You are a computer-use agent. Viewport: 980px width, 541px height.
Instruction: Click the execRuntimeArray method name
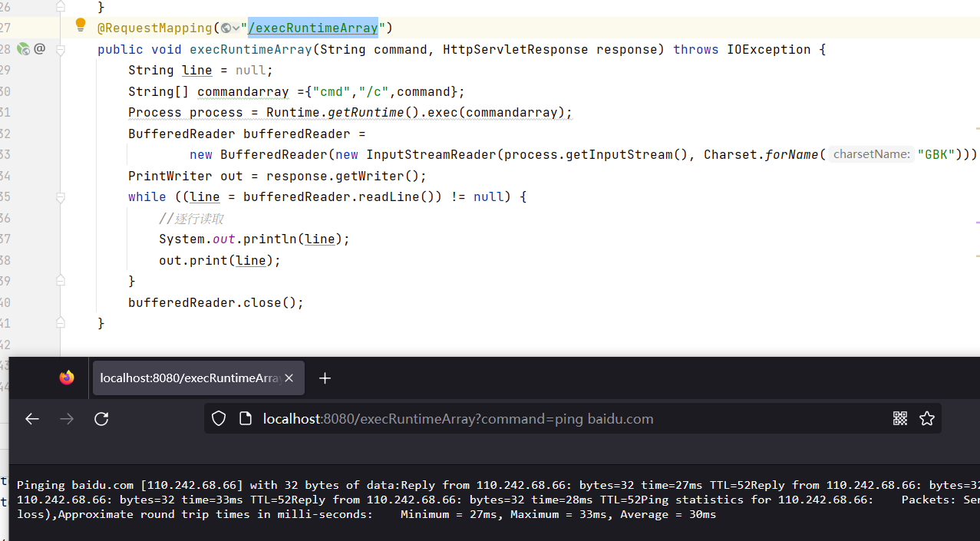point(251,49)
